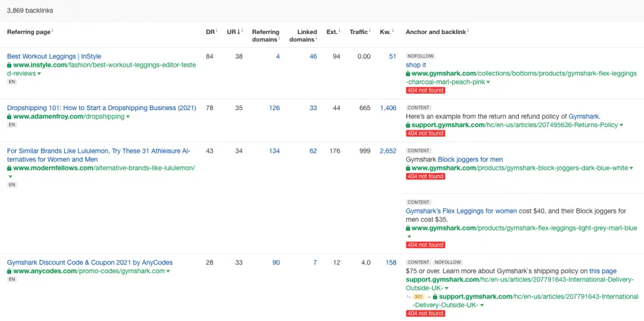Viewport: 644px width, 321px height.
Task: Click 'this page' anchor in AnyCodes row
Action: point(603,271)
